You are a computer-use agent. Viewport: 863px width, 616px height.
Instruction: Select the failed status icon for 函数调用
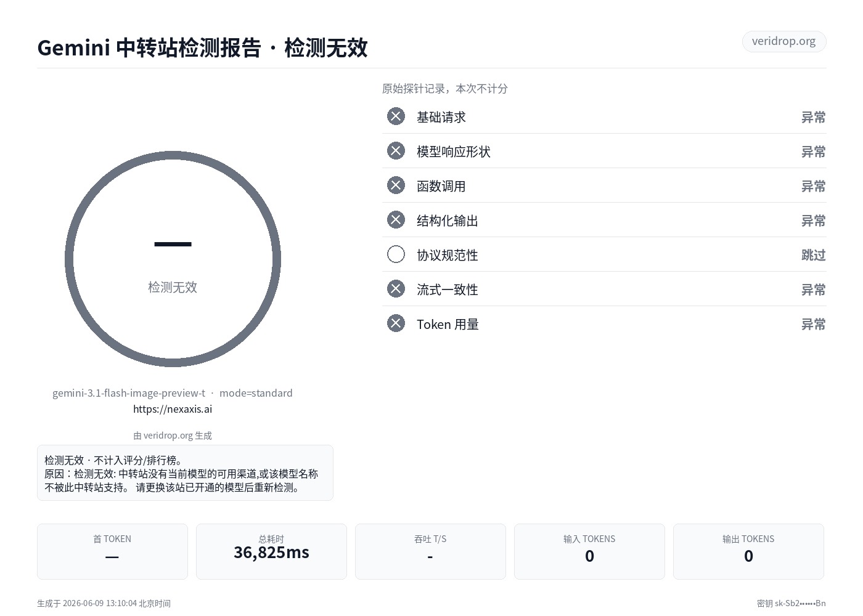pos(396,185)
